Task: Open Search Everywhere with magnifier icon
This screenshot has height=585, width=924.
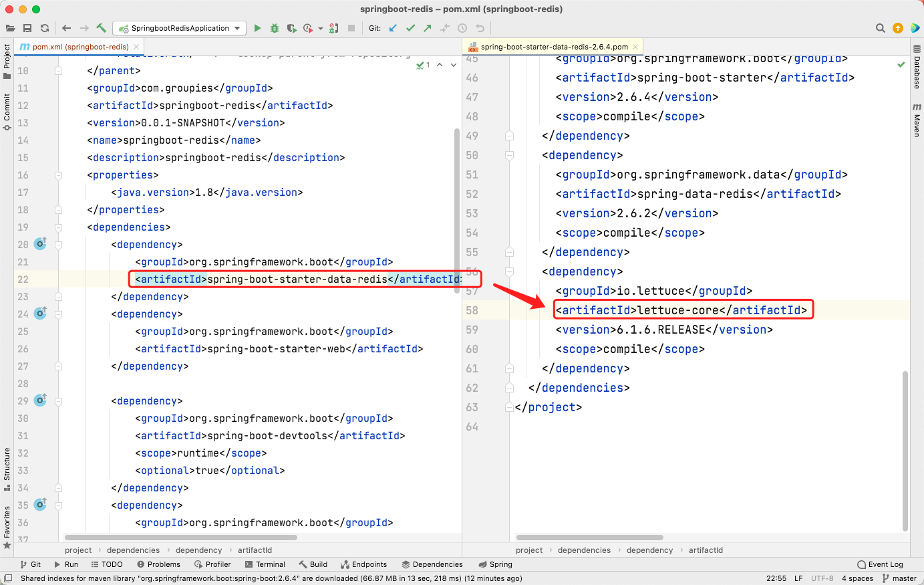Action: [x=881, y=28]
